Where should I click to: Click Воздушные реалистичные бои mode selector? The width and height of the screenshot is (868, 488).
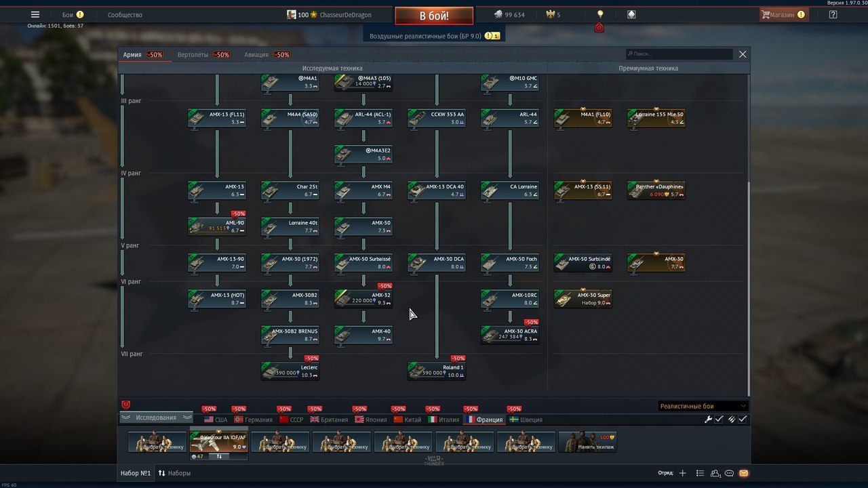pyautogui.click(x=434, y=35)
